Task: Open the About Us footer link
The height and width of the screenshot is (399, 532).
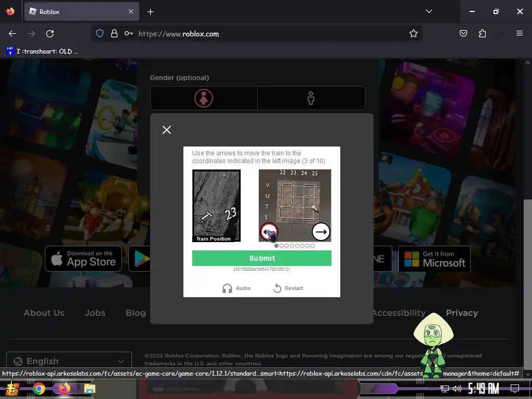Action: [x=44, y=313]
